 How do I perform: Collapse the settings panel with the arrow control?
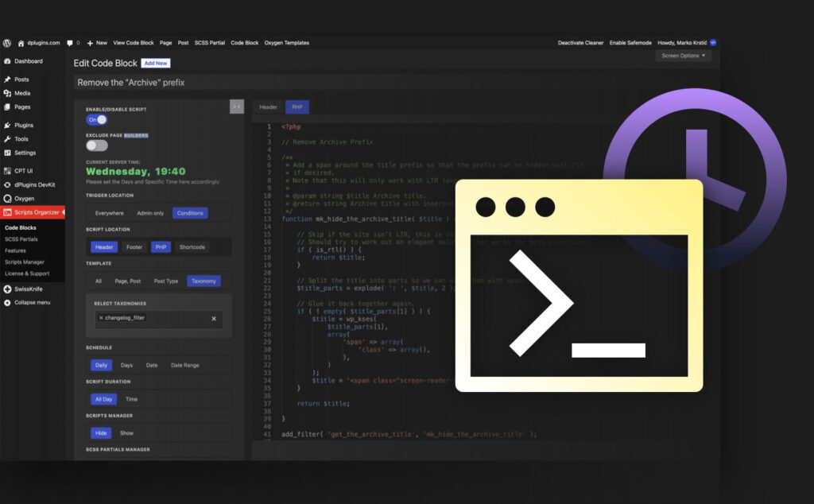pos(235,106)
